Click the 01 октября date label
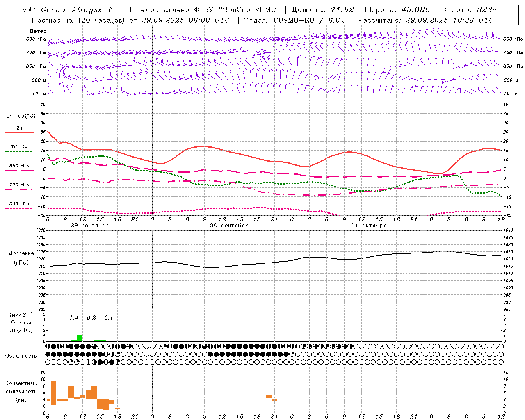Image resolution: width=525 pixels, height=420 pixels. 368,226
